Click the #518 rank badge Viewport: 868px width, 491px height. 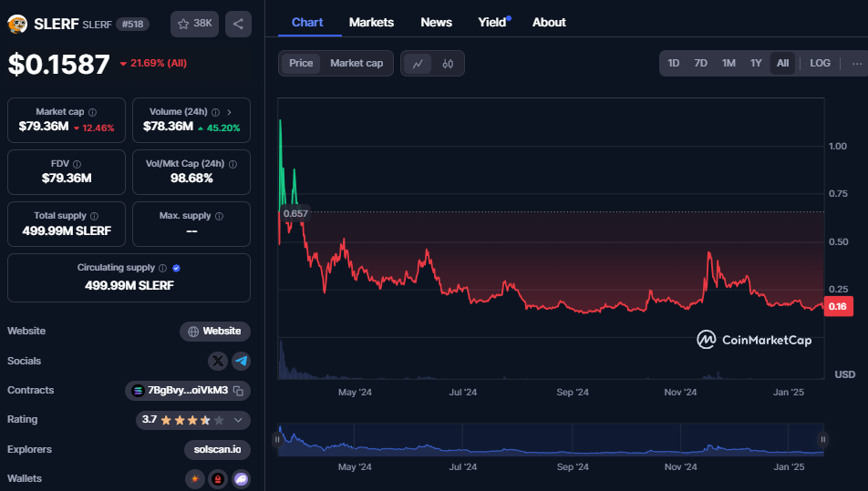[132, 25]
